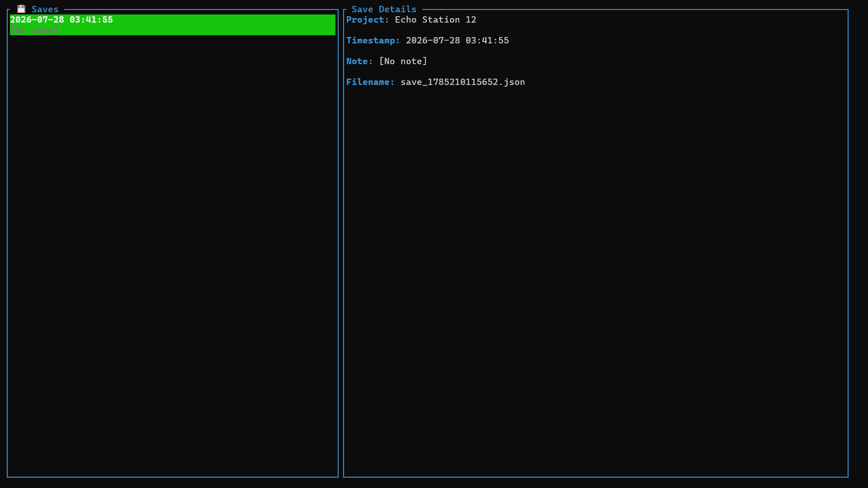Click the Note value [No note] in details
The height and width of the screenshot is (488, 868).
[403, 61]
